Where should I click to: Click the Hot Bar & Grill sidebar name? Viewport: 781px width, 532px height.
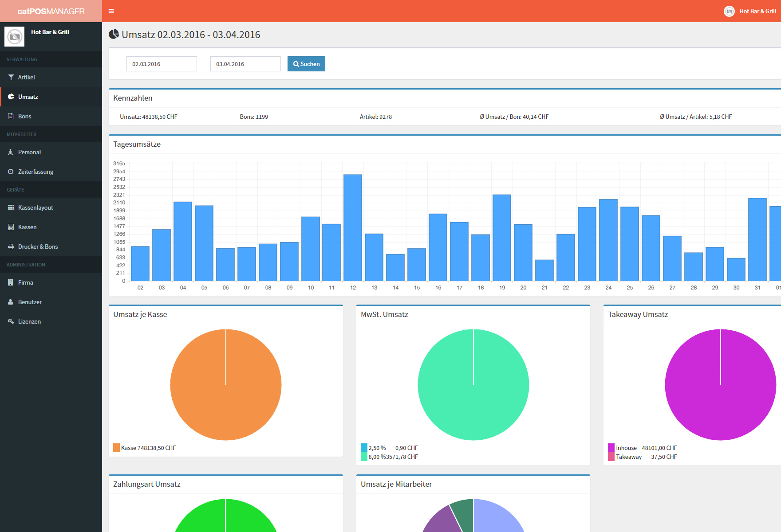(x=50, y=32)
